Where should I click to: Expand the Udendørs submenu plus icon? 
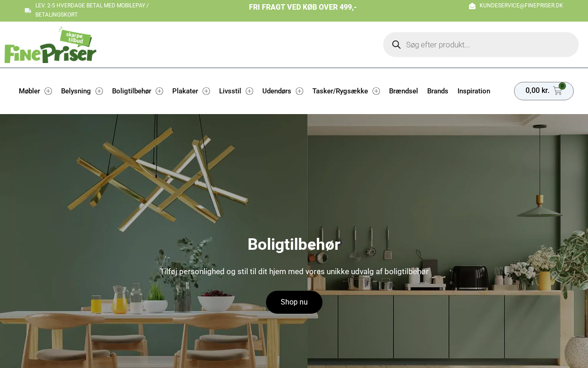click(300, 91)
